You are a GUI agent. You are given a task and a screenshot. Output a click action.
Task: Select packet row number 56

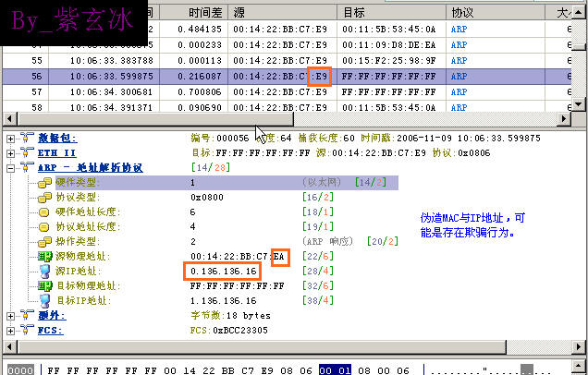tap(287, 77)
